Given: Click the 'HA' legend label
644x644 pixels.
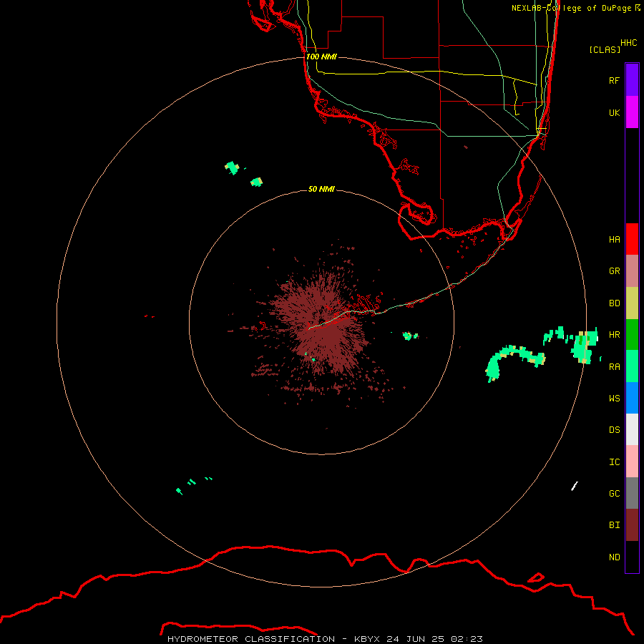Looking at the screenshot, I should click(x=614, y=240).
